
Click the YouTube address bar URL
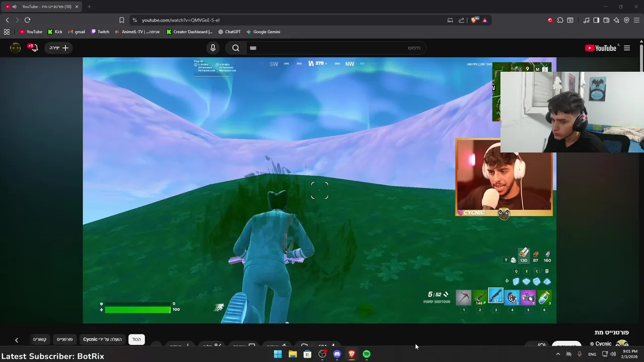click(181, 20)
